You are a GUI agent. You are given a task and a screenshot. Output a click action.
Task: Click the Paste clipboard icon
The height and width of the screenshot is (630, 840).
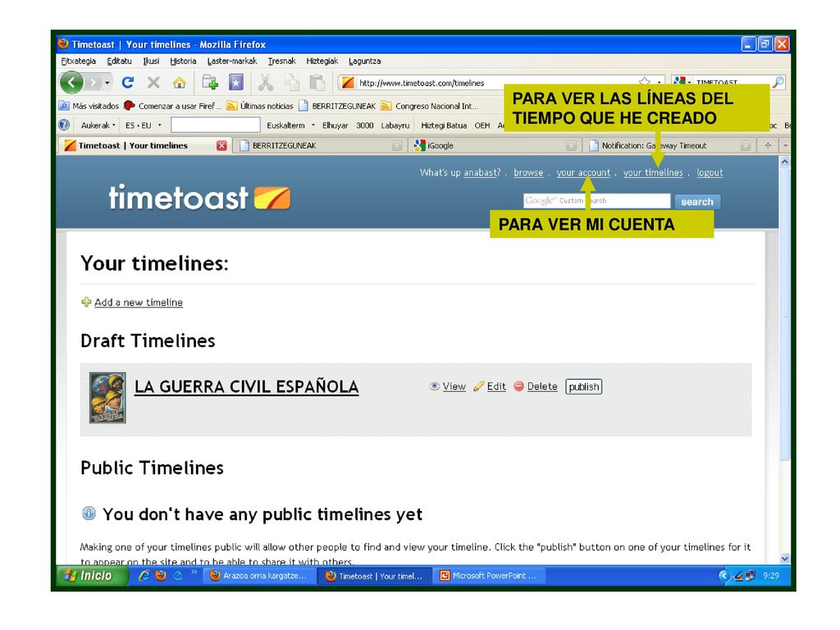tap(317, 83)
